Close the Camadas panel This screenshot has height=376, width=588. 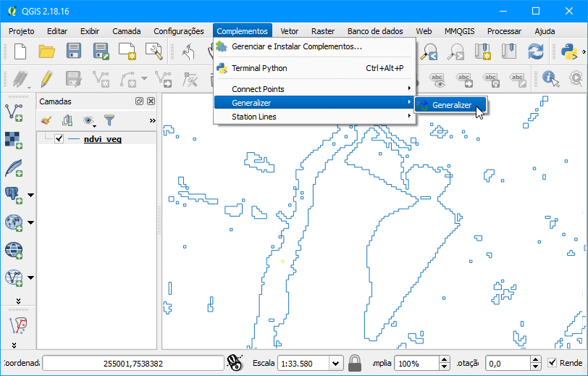click(x=151, y=101)
